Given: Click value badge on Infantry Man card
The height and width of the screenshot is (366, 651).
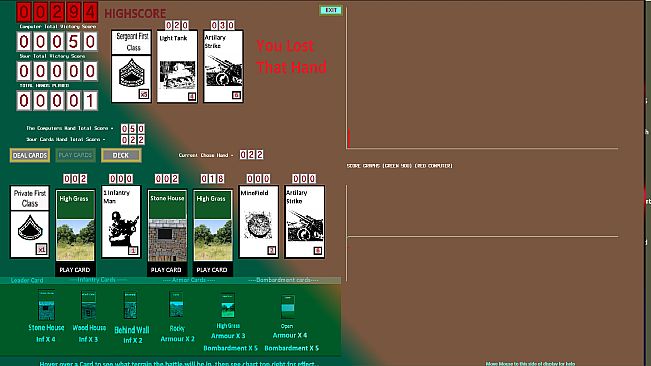Looking at the screenshot, I should (133, 250).
